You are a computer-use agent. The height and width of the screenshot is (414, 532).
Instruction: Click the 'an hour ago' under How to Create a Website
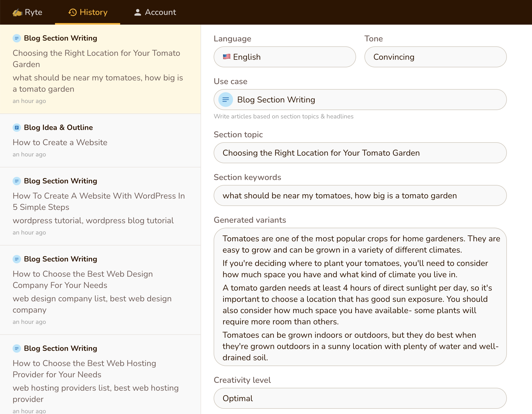click(29, 154)
